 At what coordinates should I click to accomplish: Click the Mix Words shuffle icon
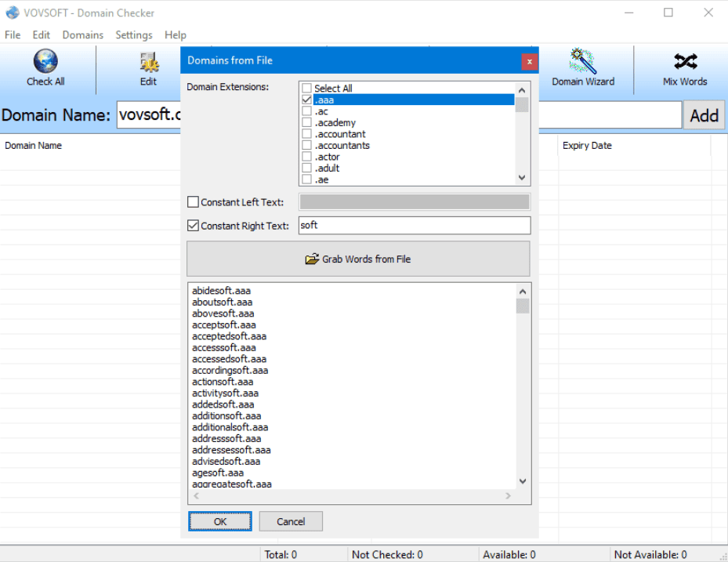[685, 61]
